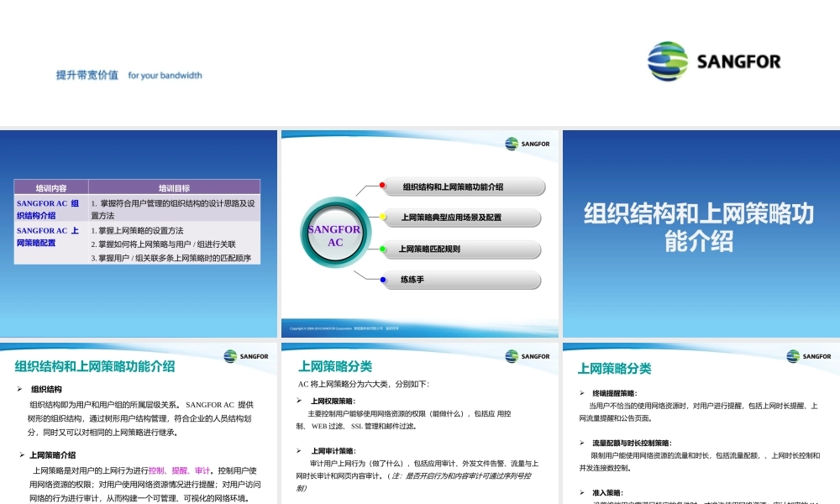This screenshot has width=840, height=504.
Task: Click the 上网策略分类 heading on right slide
Action: pos(615,369)
